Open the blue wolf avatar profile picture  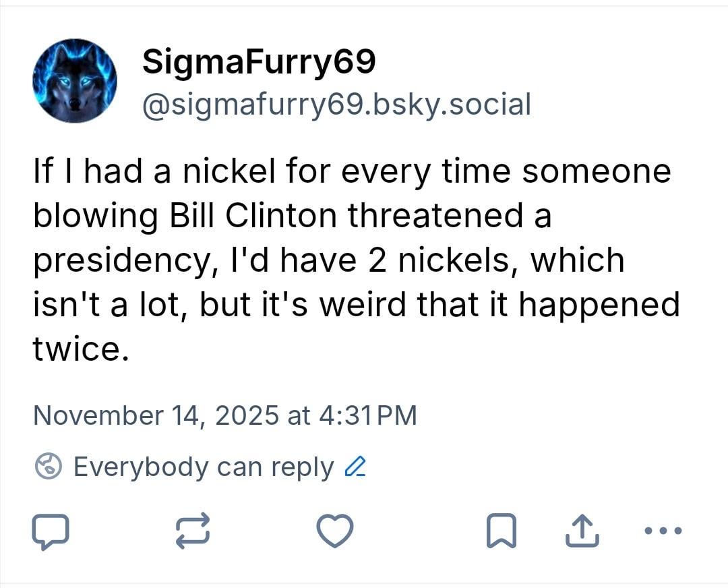(x=75, y=81)
